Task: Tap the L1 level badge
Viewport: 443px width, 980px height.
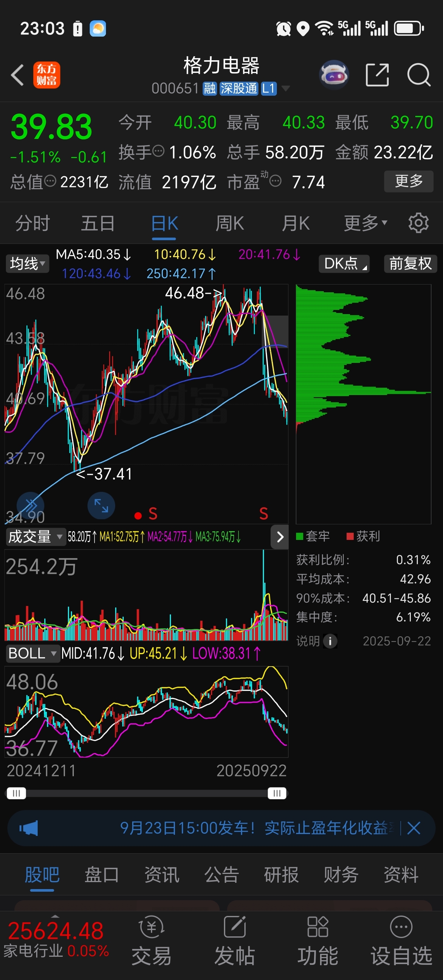Action: point(269,89)
